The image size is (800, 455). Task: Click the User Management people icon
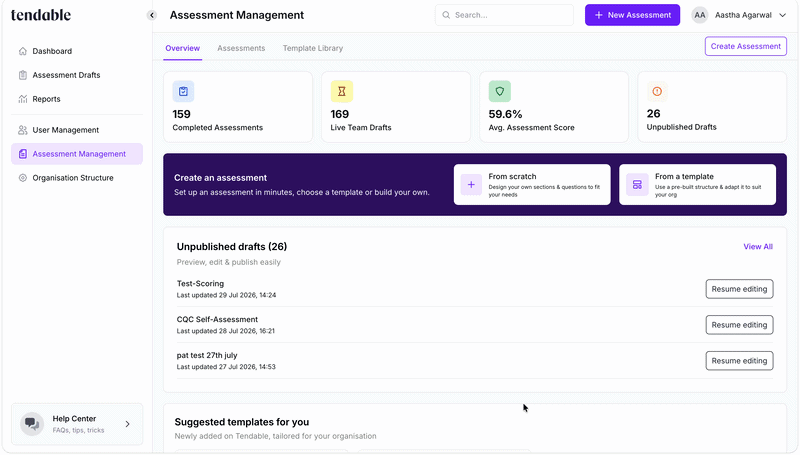click(22, 130)
